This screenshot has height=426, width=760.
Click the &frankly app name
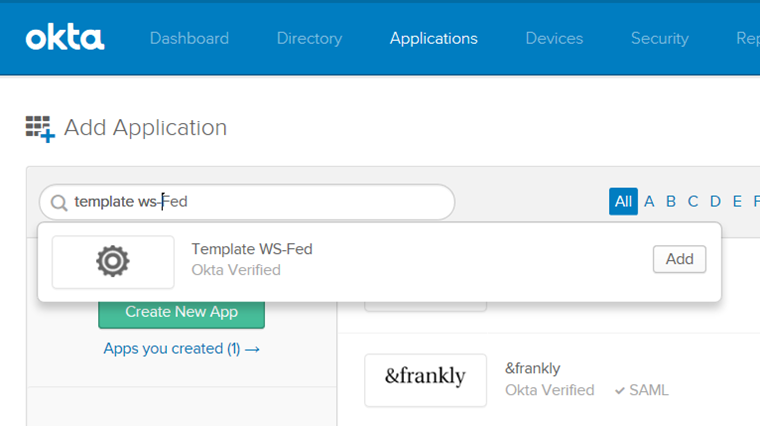(532, 368)
